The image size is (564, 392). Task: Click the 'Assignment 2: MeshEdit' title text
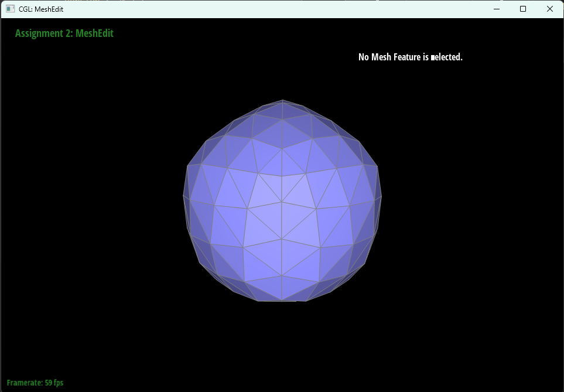pyautogui.click(x=64, y=33)
